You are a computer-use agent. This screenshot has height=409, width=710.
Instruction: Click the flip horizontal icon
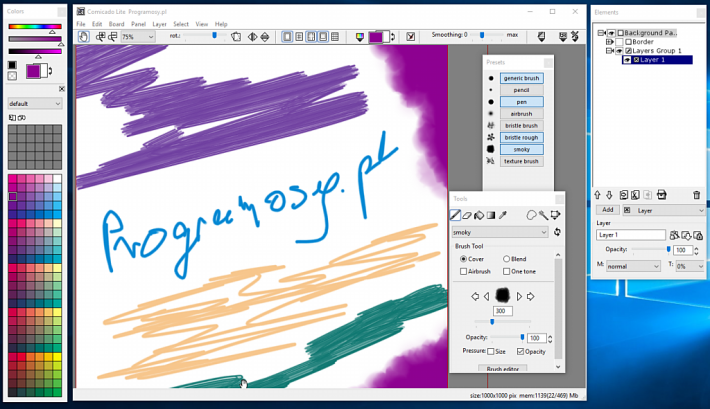(x=253, y=37)
